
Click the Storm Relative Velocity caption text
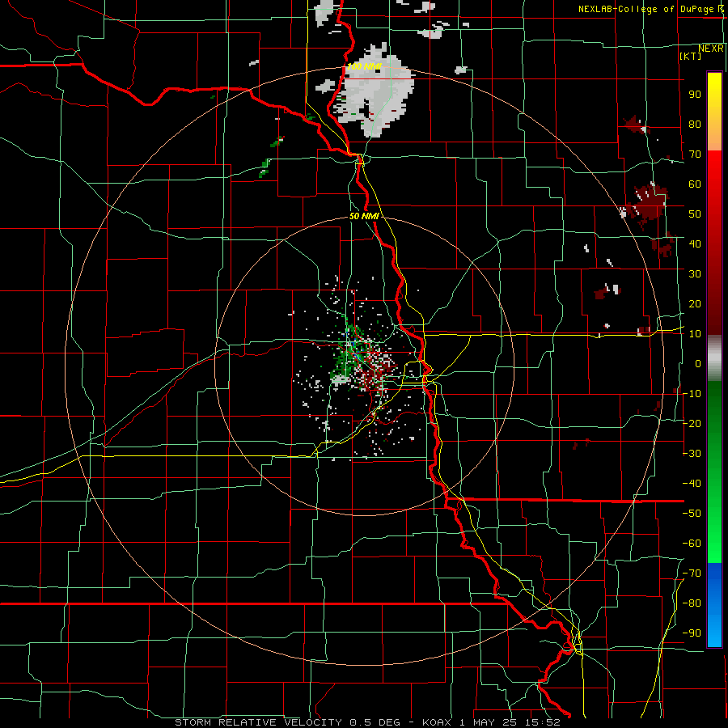[x=367, y=722]
